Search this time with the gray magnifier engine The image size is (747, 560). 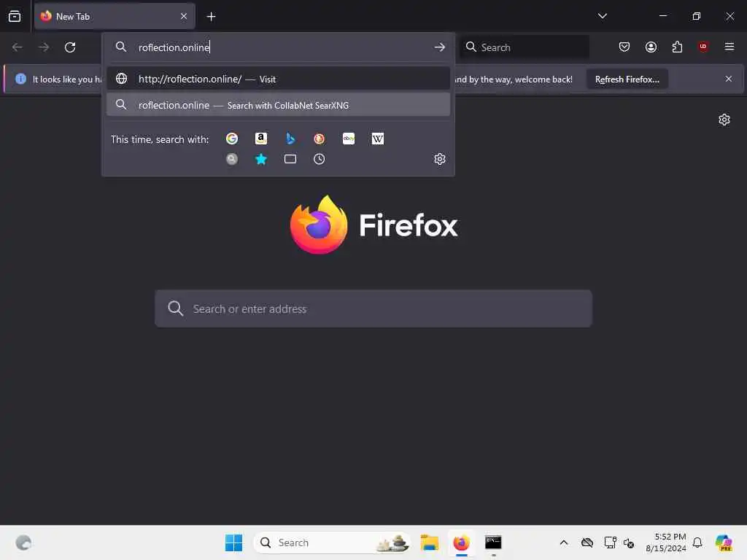coord(232,159)
